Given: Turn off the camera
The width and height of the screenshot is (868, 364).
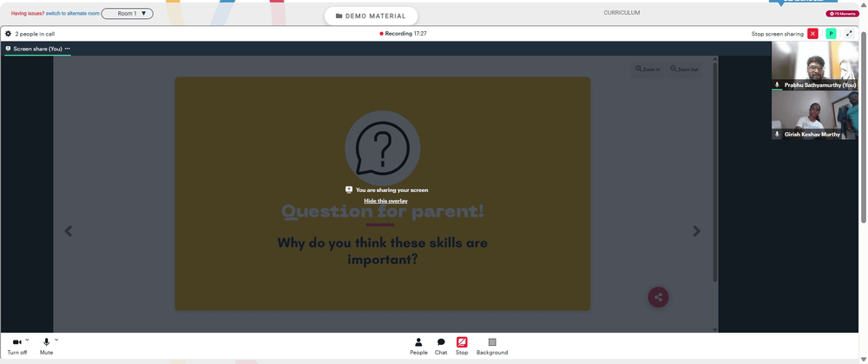Looking at the screenshot, I should [16, 347].
